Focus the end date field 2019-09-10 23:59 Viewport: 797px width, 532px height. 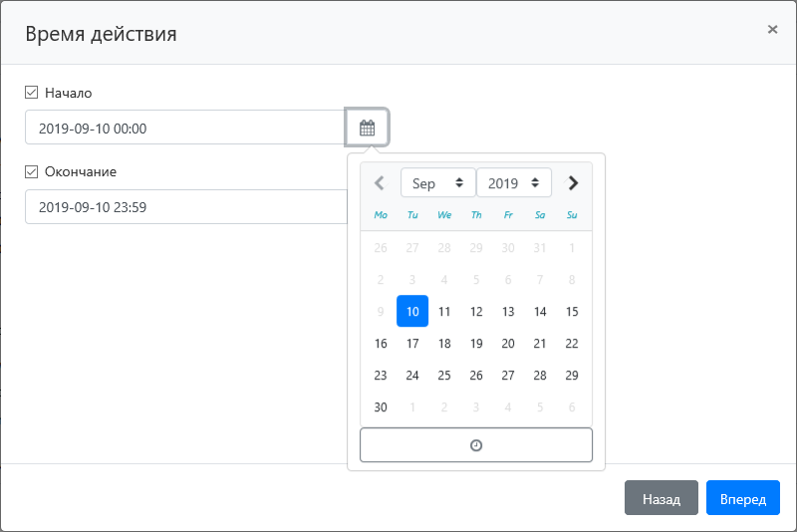pyautogui.click(x=185, y=207)
